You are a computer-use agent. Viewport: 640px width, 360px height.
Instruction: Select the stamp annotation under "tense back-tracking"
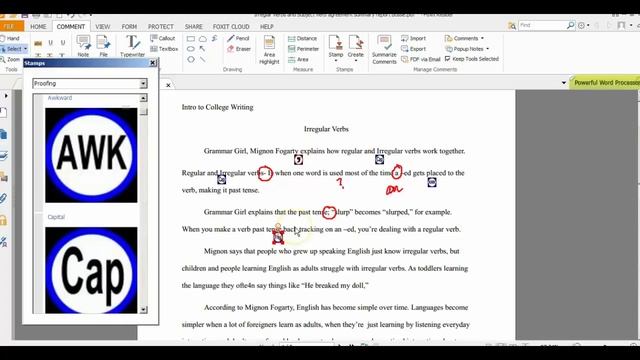(278, 236)
